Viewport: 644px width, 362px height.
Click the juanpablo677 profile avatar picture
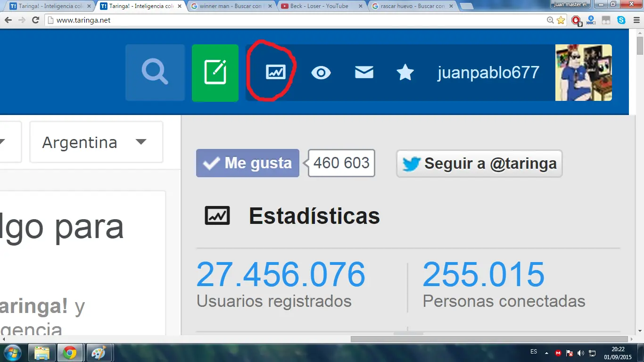pos(584,73)
